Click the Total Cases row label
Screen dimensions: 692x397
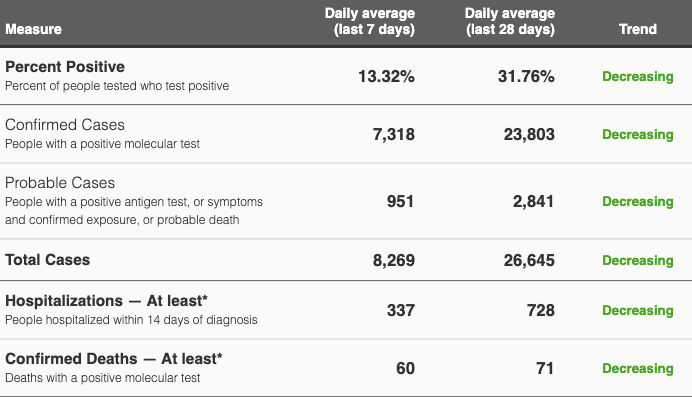48,260
